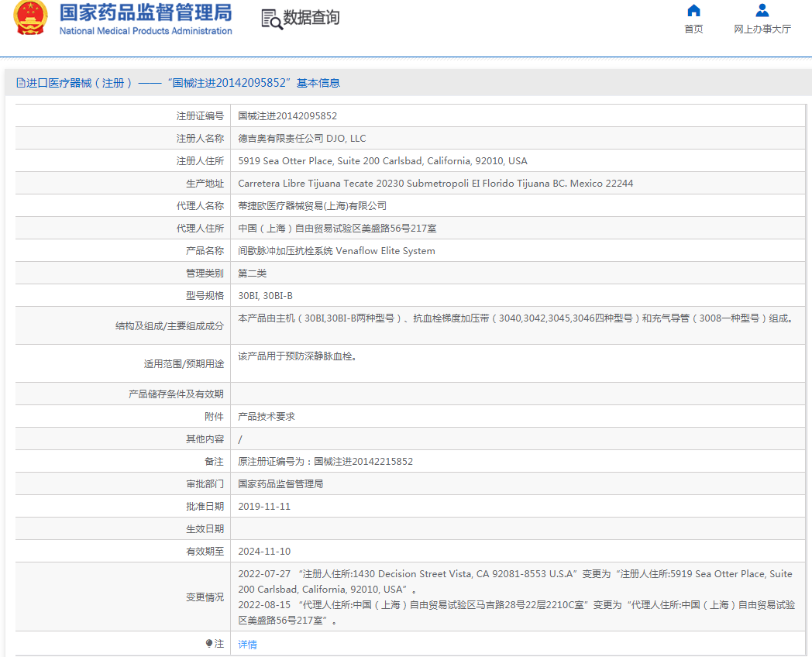Screen dimensions: 812x657
Task: Select address 5919 Sea Otter Place value
Action: 383,161
